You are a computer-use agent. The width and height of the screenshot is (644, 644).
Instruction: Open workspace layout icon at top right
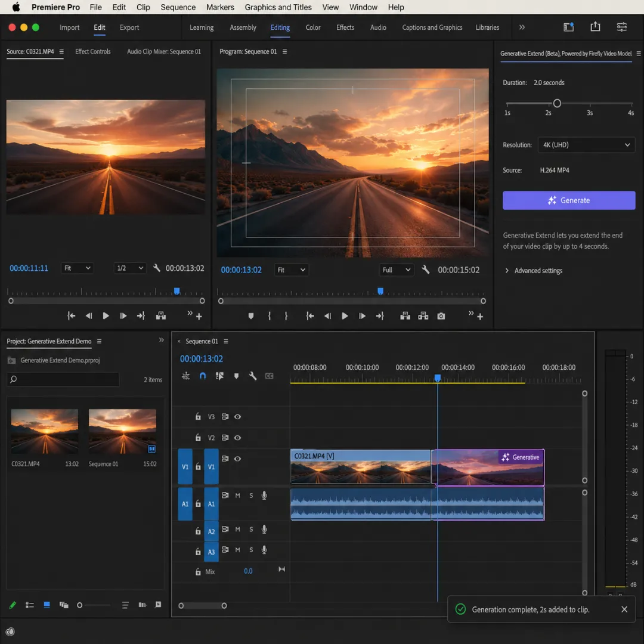(x=568, y=27)
